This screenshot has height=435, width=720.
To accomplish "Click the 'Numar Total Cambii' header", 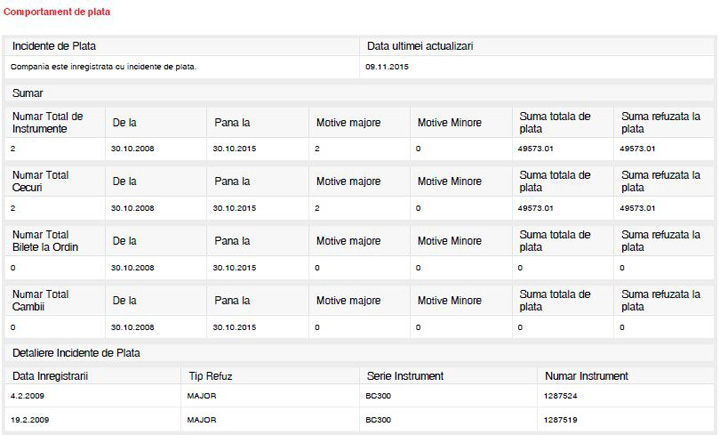I will [40, 300].
